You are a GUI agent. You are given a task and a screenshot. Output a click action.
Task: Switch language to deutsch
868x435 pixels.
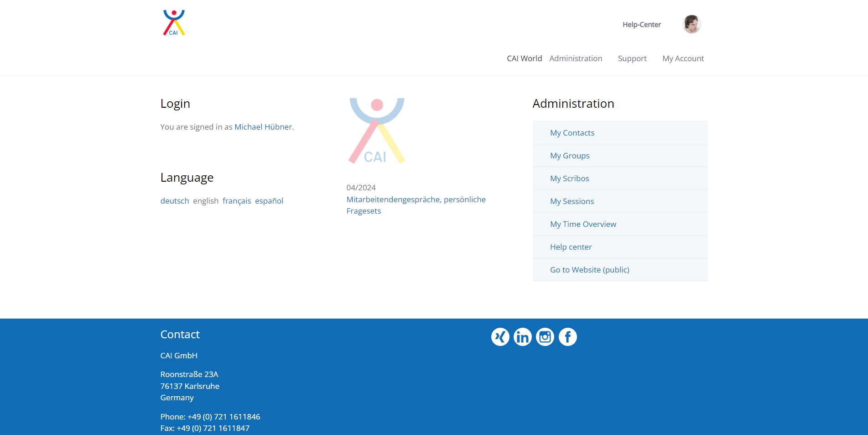175,201
